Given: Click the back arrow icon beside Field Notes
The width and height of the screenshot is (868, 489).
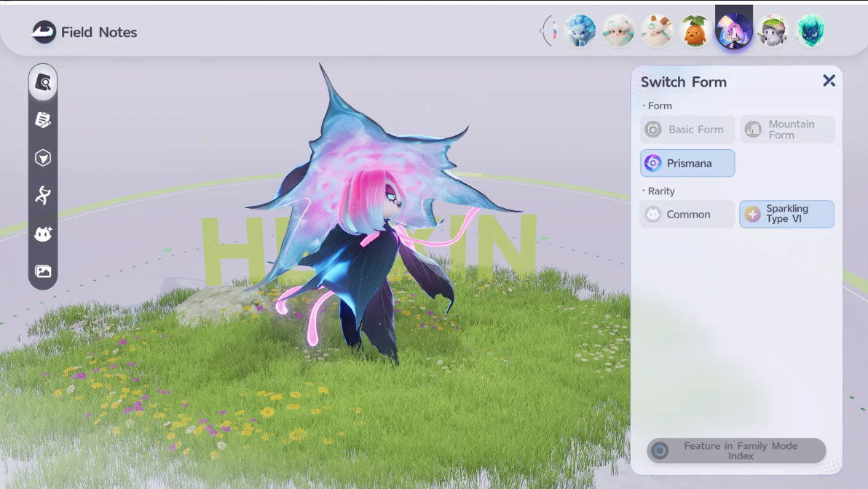Looking at the screenshot, I should pyautogui.click(x=44, y=32).
